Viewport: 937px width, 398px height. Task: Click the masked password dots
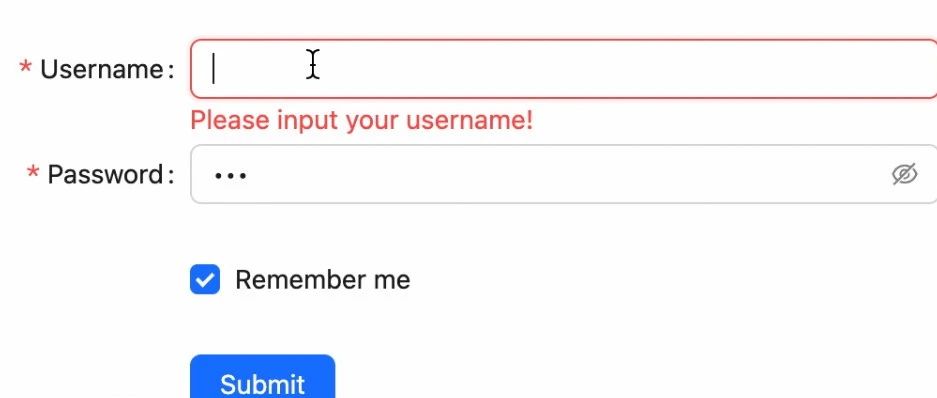tap(231, 176)
